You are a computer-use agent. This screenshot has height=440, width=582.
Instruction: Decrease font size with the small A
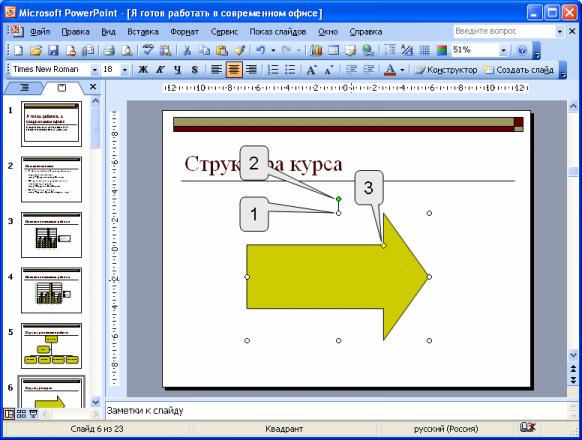click(329, 70)
